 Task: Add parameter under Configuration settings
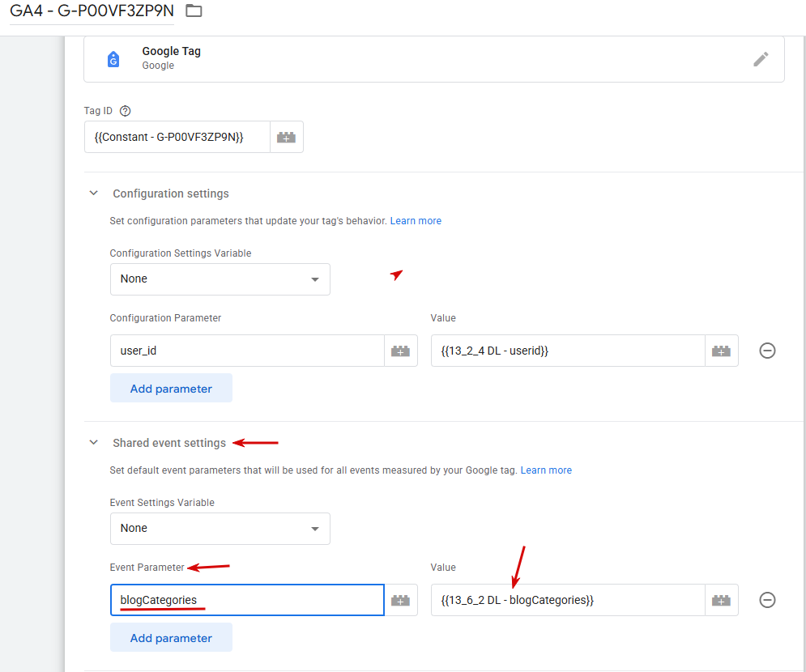(171, 389)
